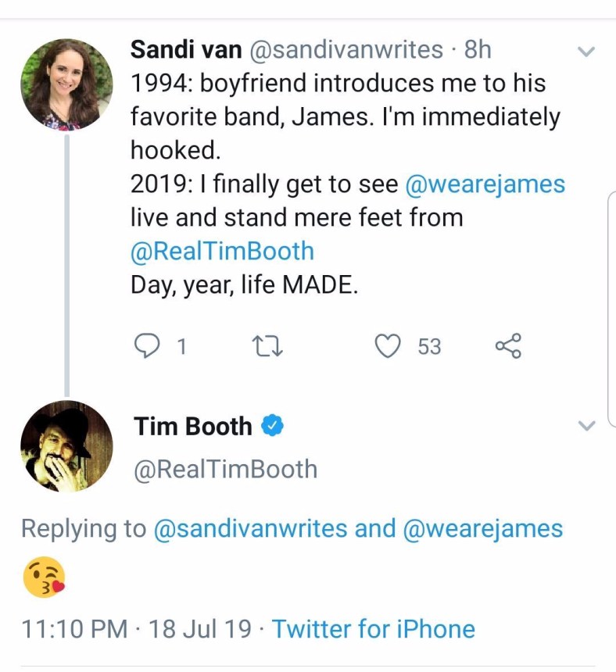This screenshot has height=672, width=616.
Task: Click the @RealTimBooth mention in the tweet
Action: 222,251
